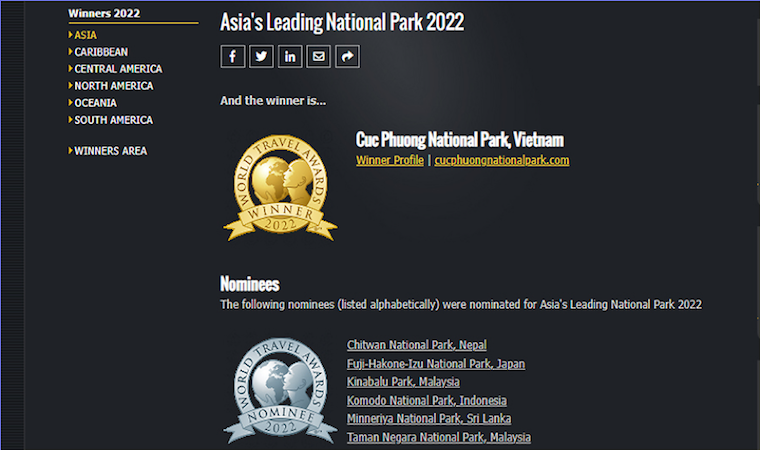Open South America winners list

113,120
